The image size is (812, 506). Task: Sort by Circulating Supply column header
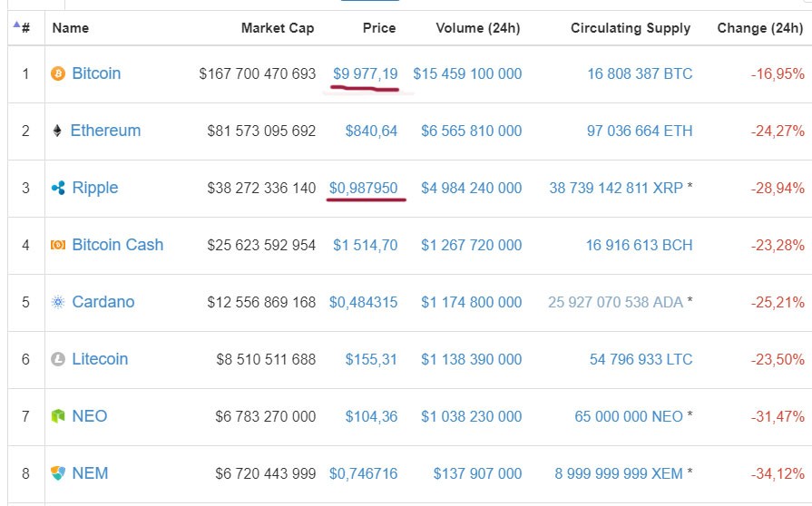pos(631,28)
